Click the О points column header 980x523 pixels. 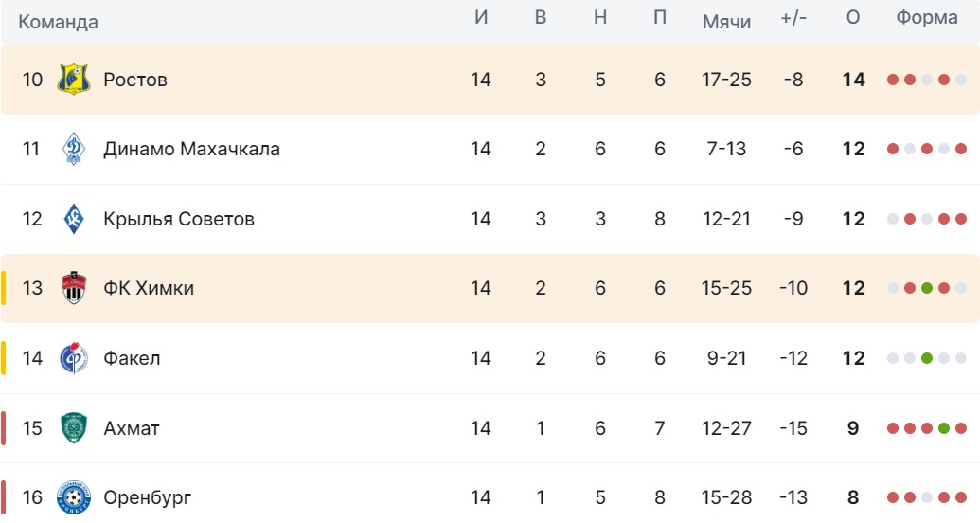(853, 18)
